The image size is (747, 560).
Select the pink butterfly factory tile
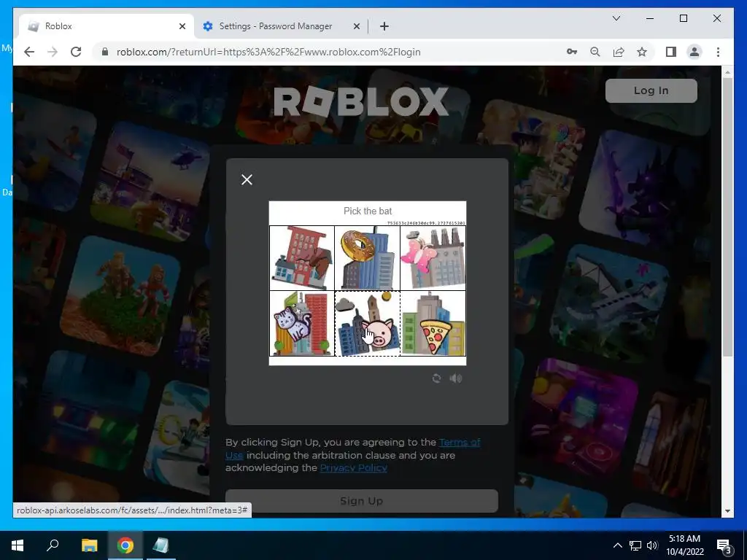(433, 258)
